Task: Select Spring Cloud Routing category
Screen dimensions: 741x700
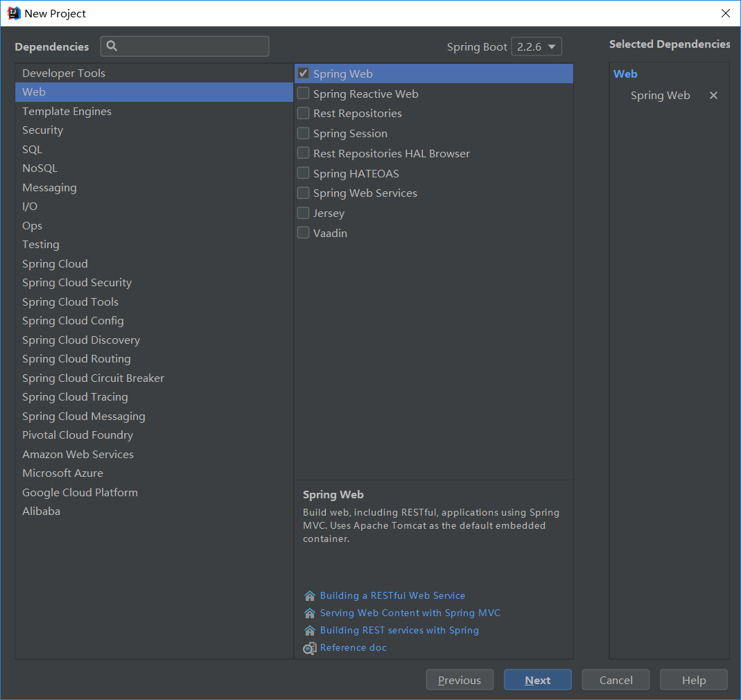Action: coord(154,359)
